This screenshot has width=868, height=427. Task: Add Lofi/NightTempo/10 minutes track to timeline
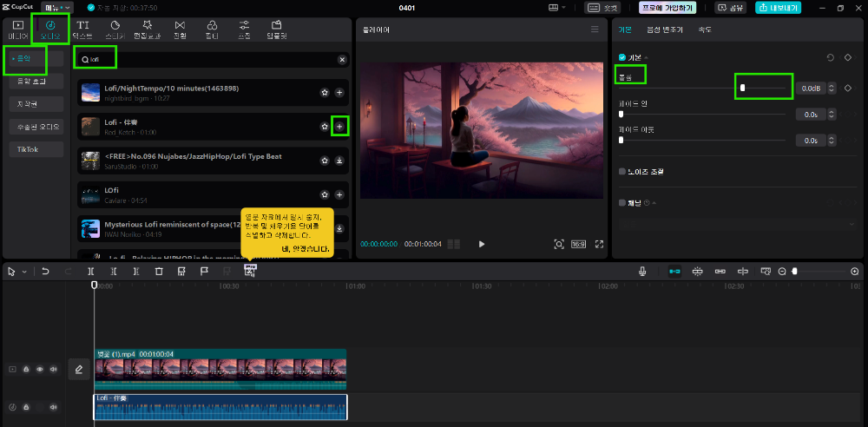point(339,93)
